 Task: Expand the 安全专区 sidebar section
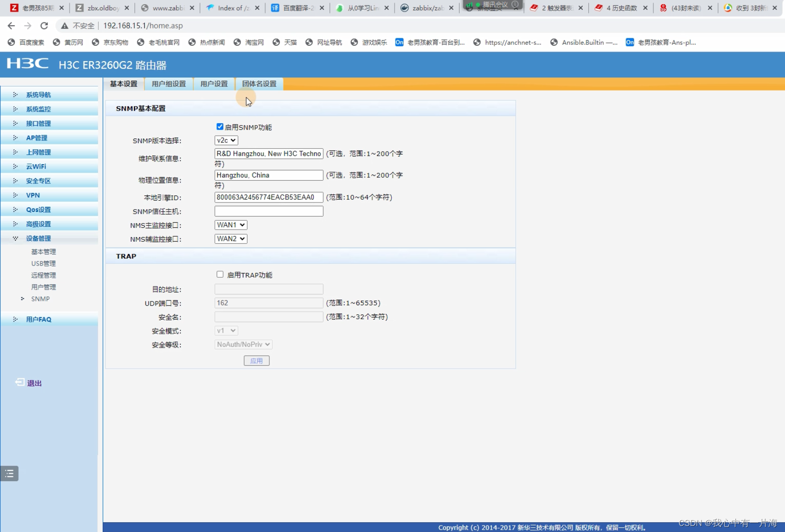tap(49, 181)
